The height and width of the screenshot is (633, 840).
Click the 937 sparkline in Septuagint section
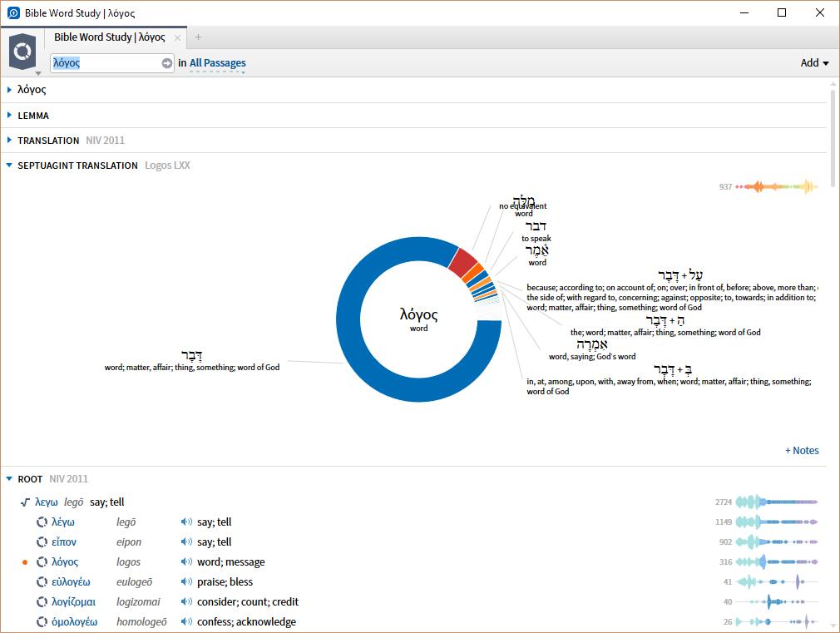coord(777,186)
